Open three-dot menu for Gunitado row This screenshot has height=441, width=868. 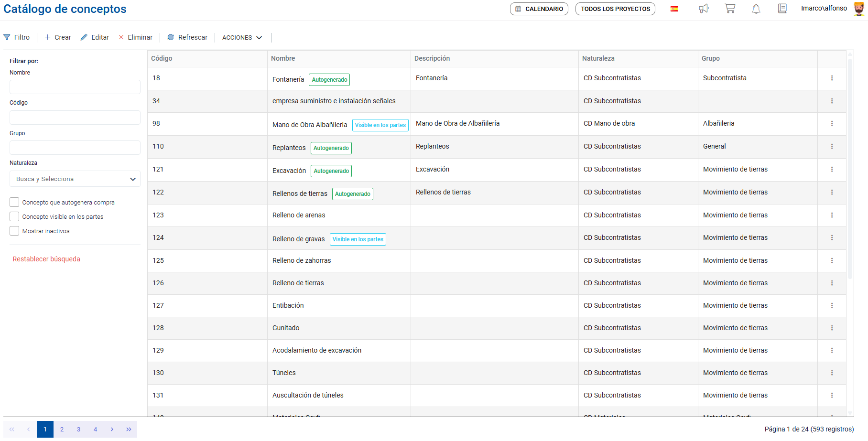click(832, 328)
